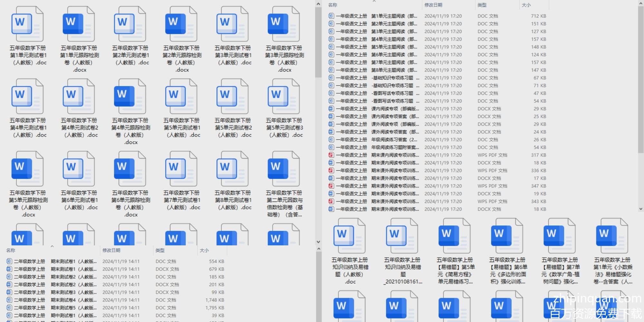Open 五年级数学上册 【易错题】第5单元 简易方程 icon
This screenshot has width=644, height=322.
click(x=454, y=236)
